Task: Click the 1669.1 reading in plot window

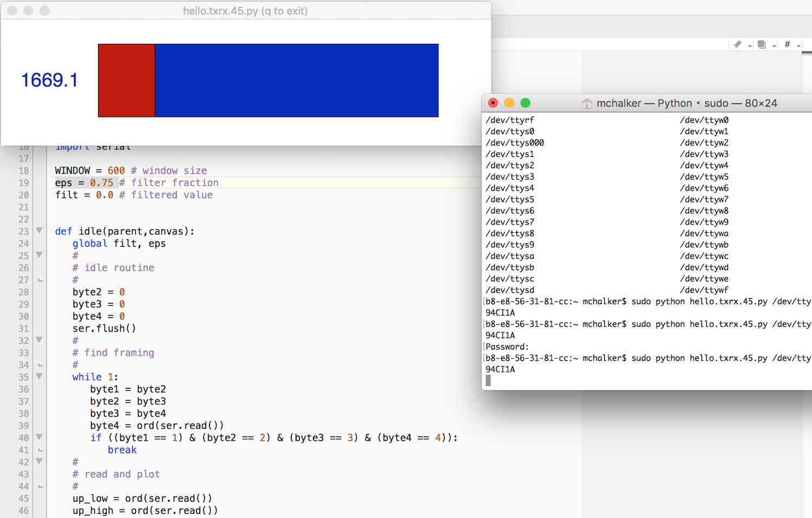Action: point(49,81)
